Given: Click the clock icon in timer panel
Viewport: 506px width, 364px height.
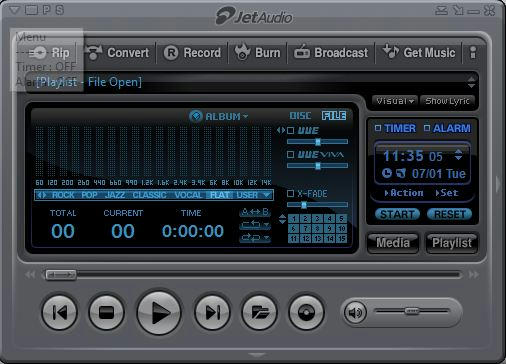Looking at the screenshot, I should 387,173.
